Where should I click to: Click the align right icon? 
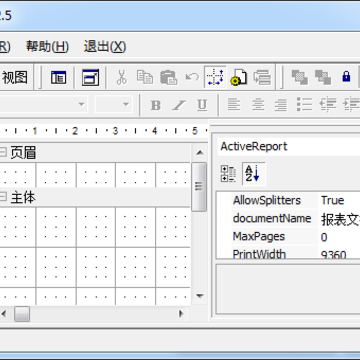coord(281,105)
